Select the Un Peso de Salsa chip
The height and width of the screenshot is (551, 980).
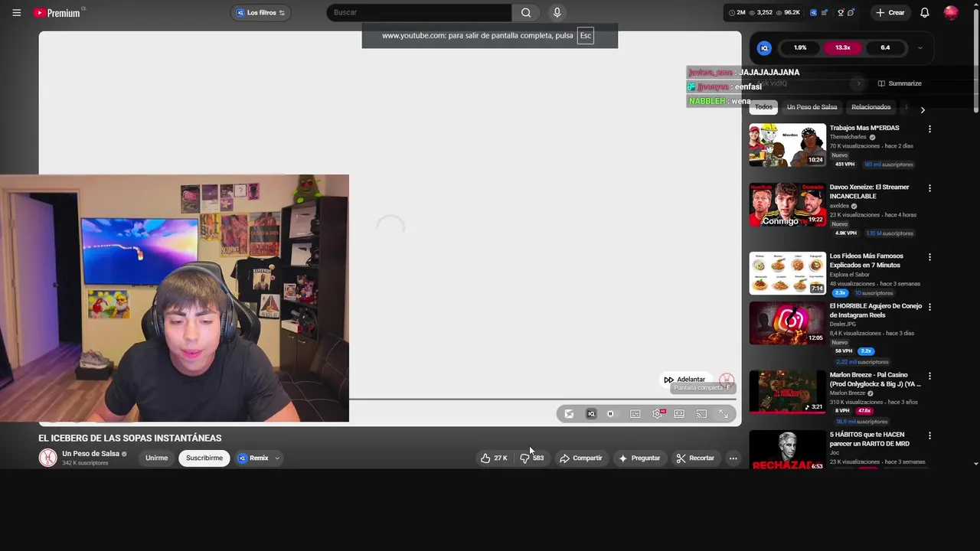(x=812, y=107)
